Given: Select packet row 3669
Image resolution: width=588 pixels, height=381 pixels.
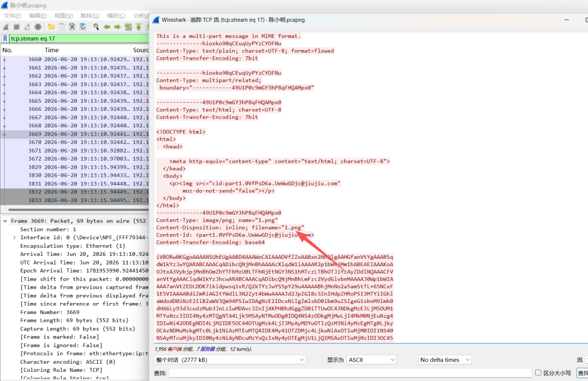Looking at the screenshot, I should 75,134.
